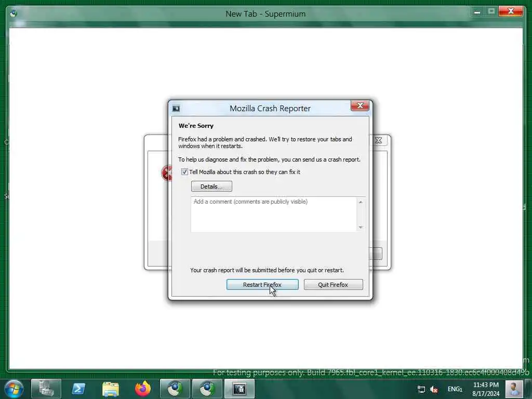Click the crash report submission notice text
The image size is (532, 399).
(x=267, y=270)
